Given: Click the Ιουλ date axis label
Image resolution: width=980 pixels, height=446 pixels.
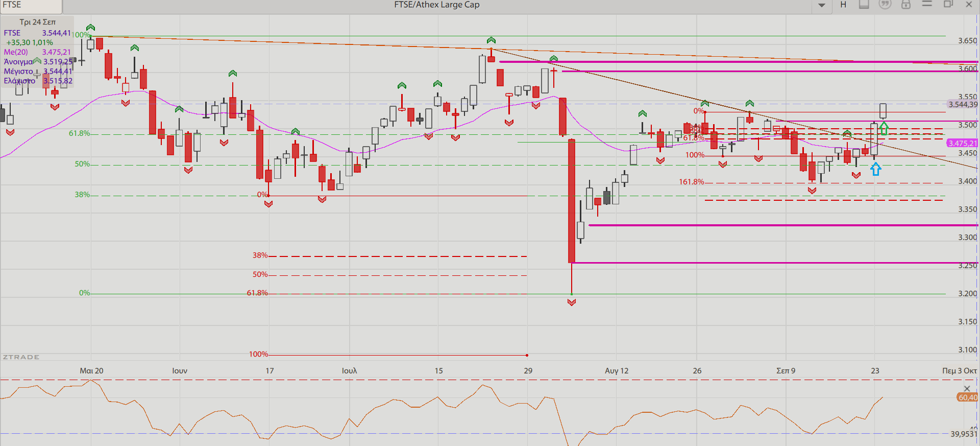Looking at the screenshot, I should tap(350, 370).
